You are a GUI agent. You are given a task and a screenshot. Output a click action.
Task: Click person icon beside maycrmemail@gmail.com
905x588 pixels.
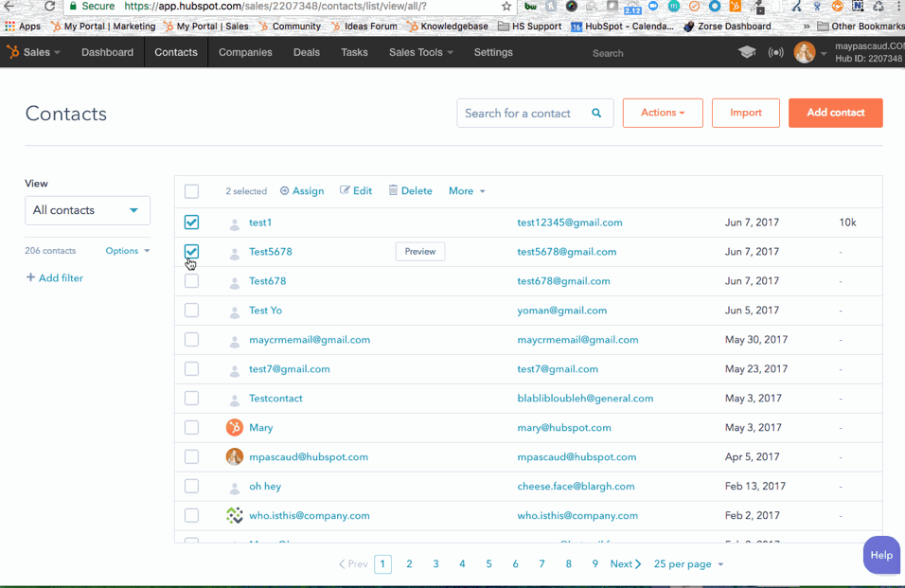235,341
